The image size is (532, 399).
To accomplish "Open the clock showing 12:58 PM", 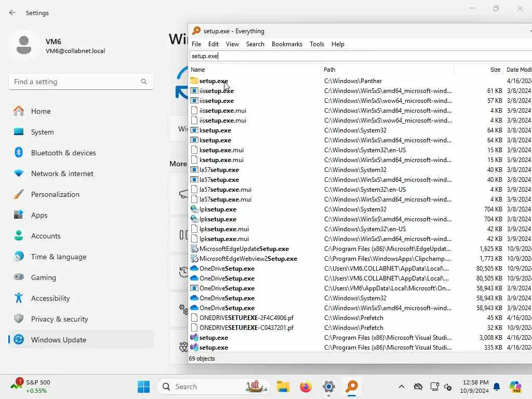I will (x=475, y=387).
